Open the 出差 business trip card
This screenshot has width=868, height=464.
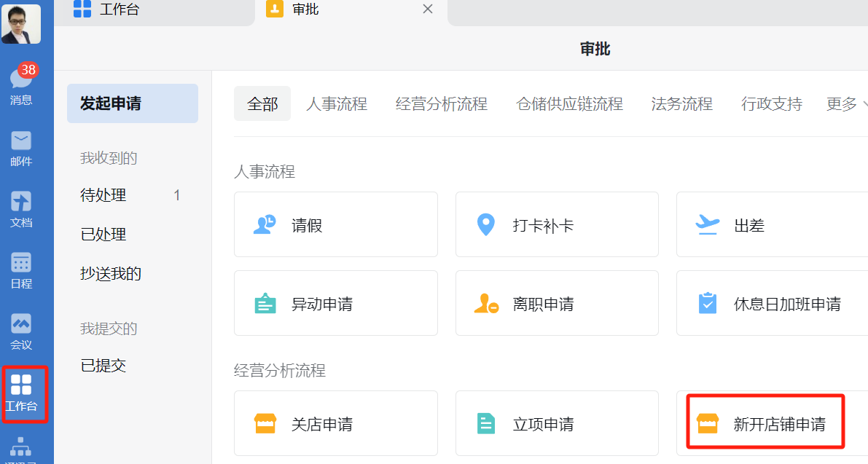pyautogui.click(x=773, y=224)
